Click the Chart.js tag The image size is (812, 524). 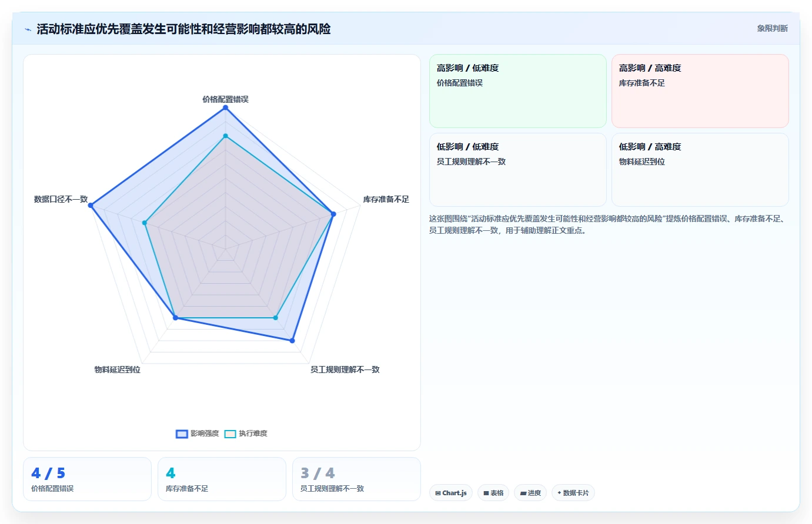pyautogui.click(x=451, y=493)
